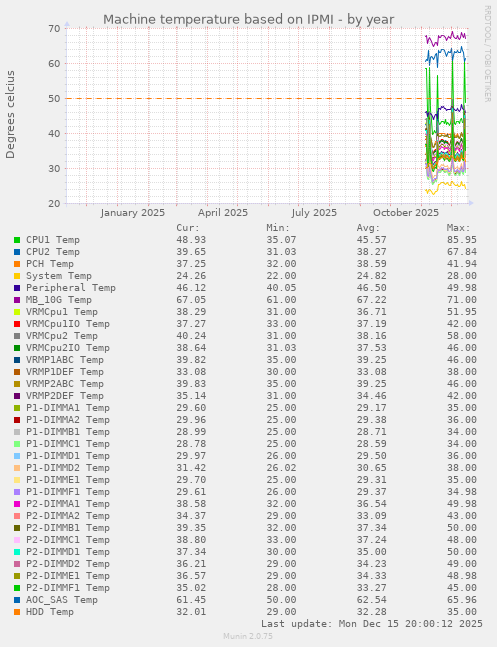Select the 'P2-DIMMC1 Temp' legend label
This screenshot has height=647, width=497.
pyautogui.click(x=68, y=540)
